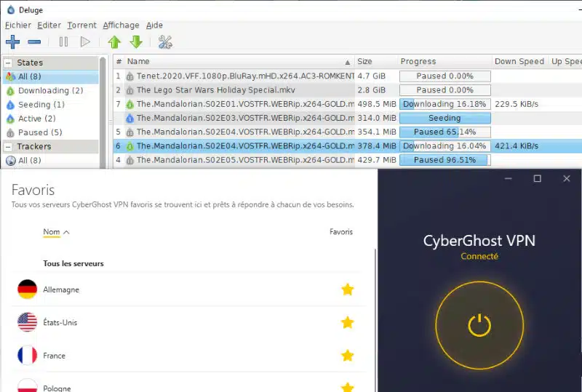Resume torrent with the play icon

click(x=85, y=42)
